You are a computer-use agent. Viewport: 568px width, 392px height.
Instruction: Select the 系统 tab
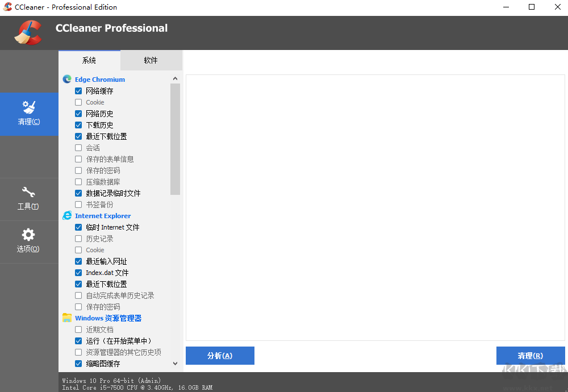point(89,60)
